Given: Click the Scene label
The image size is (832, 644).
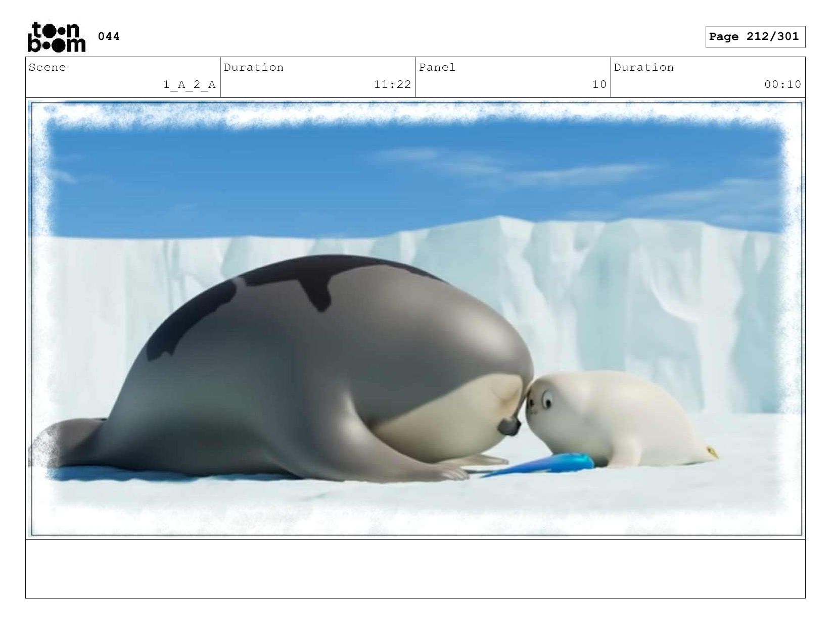Looking at the screenshot, I should [x=47, y=68].
